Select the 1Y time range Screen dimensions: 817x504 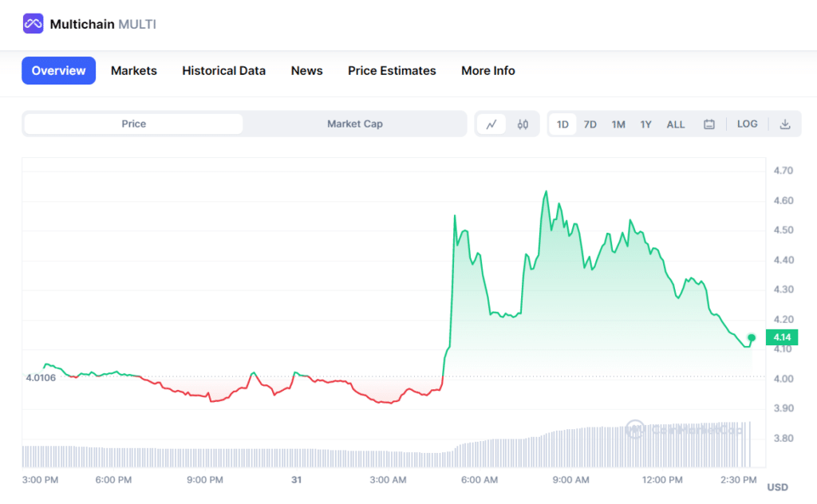pos(646,124)
